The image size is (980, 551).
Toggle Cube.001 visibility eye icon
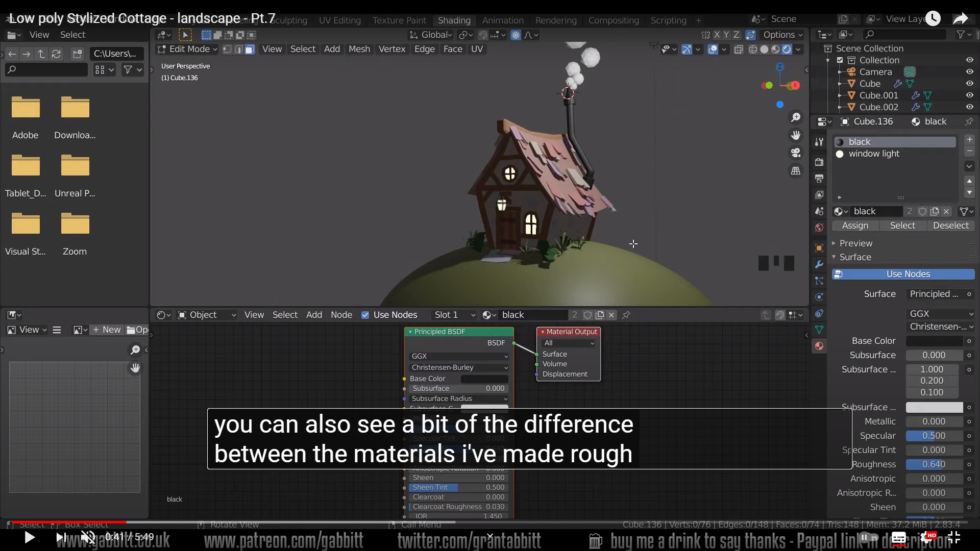[x=969, y=95]
